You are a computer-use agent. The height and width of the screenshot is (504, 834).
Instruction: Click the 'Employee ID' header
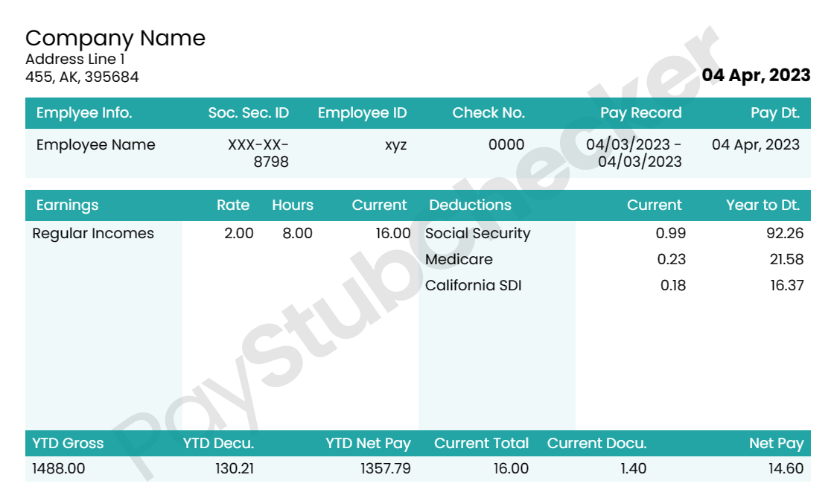coord(362,113)
